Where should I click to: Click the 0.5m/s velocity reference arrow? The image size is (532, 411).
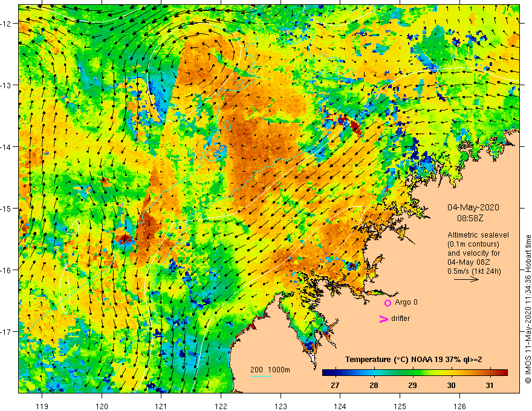click(466, 279)
